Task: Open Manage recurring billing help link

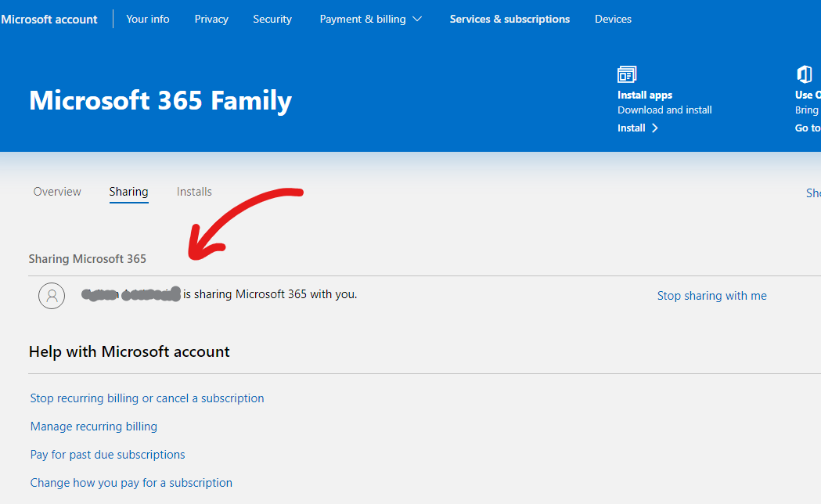Action: click(94, 427)
